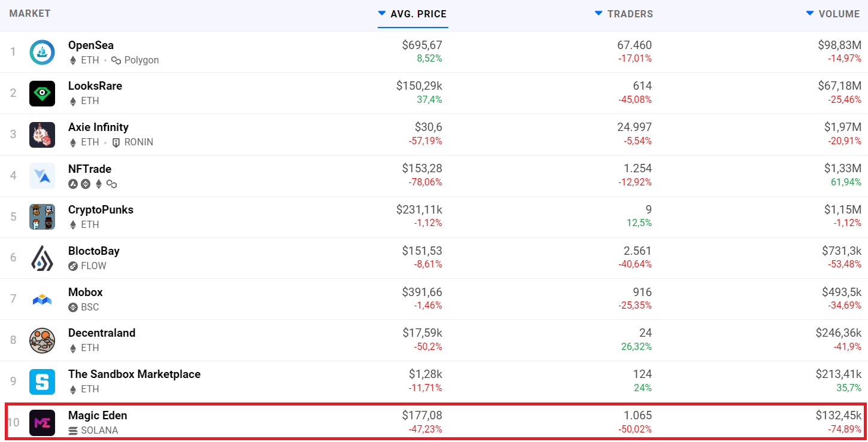Click Axie Infinity price change -57,19%
Screen dimensions: 868x442
coord(426,141)
